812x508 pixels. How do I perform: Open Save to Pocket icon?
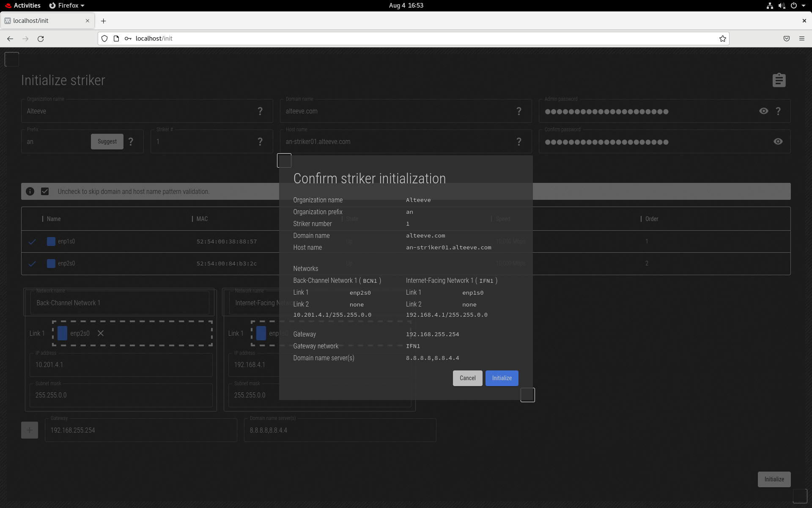(x=787, y=39)
